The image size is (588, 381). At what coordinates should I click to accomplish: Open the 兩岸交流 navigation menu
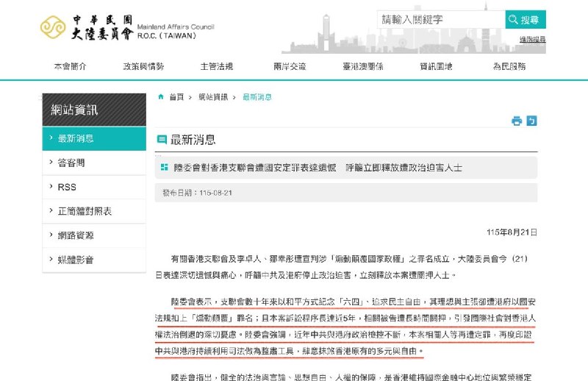(290, 66)
